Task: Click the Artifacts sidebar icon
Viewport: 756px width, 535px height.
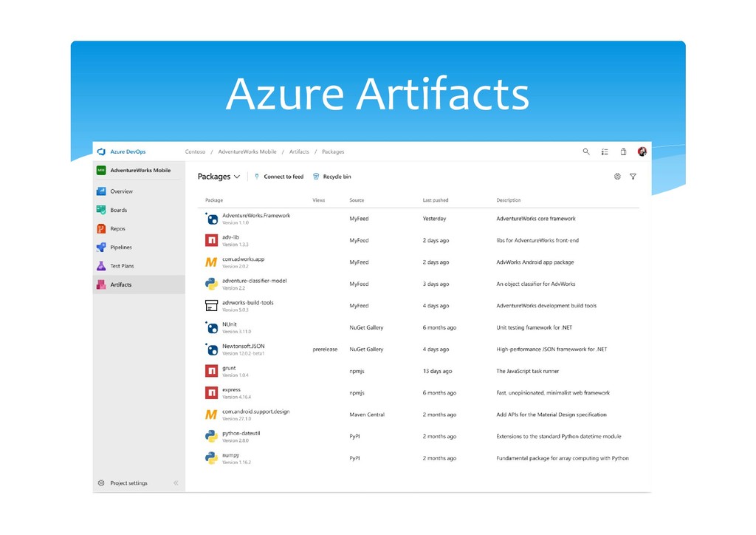Action: coord(101,284)
